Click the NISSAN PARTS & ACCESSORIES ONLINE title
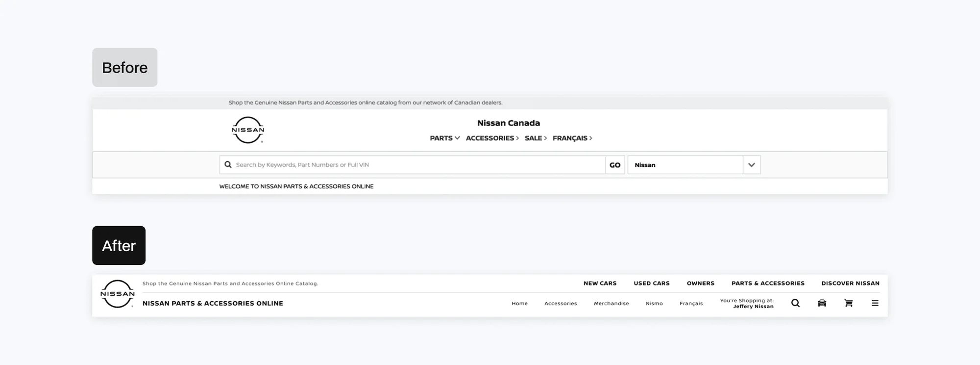The height and width of the screenshot is (365, 980). (213, 304)
